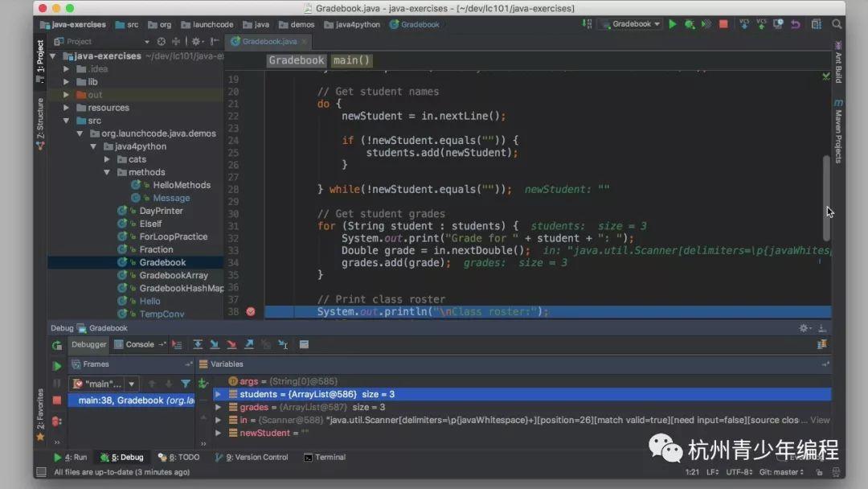Open the 6: TODO tool window tab

click(178, 458)
